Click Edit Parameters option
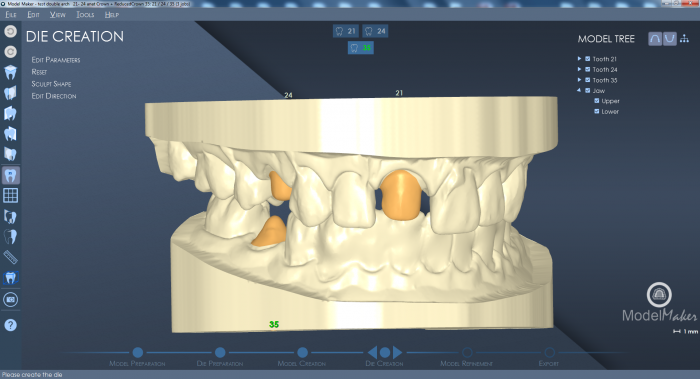Viewport: 700px width, 379px height. (x=56, y=60)
